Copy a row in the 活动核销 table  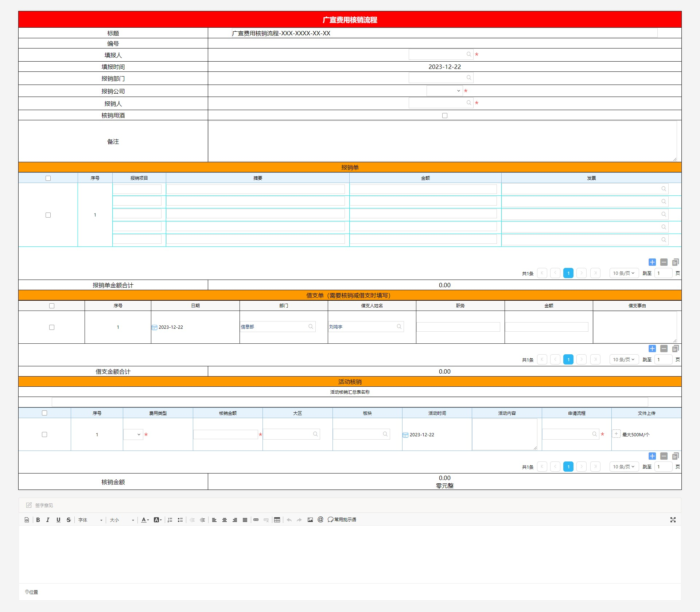tap(676, 456)
